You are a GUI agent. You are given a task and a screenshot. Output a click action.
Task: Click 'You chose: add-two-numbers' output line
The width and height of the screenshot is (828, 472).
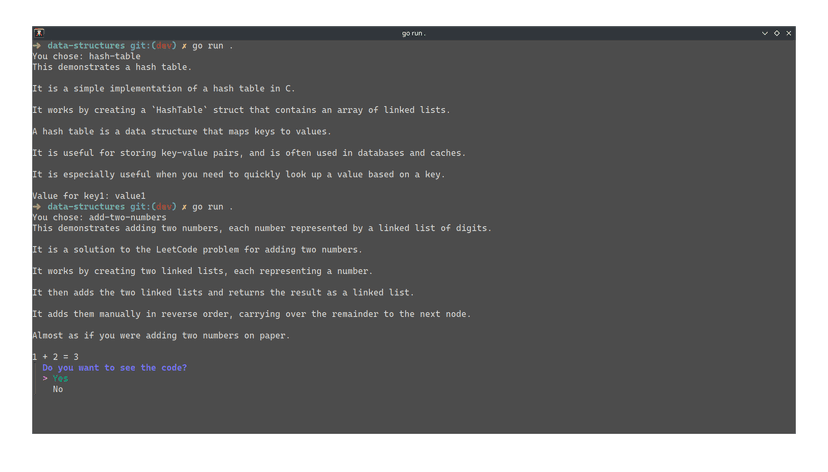[98, 217]
